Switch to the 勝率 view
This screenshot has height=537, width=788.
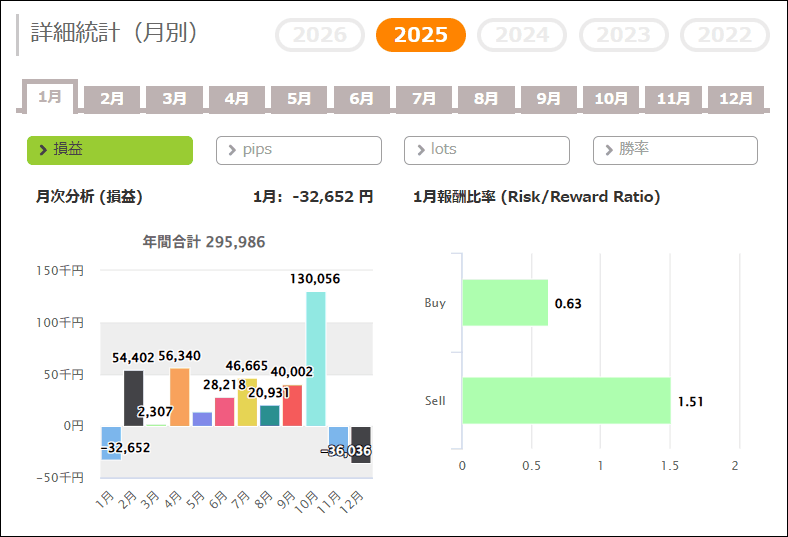coord(675,150)
